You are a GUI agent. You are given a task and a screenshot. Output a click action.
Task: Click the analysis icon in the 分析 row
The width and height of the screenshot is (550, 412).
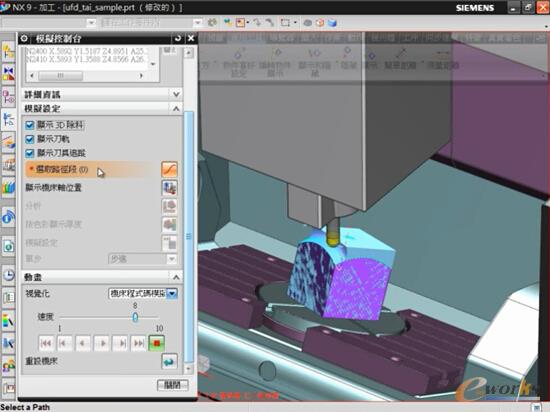pyautogui.click(x=169, y=206)
